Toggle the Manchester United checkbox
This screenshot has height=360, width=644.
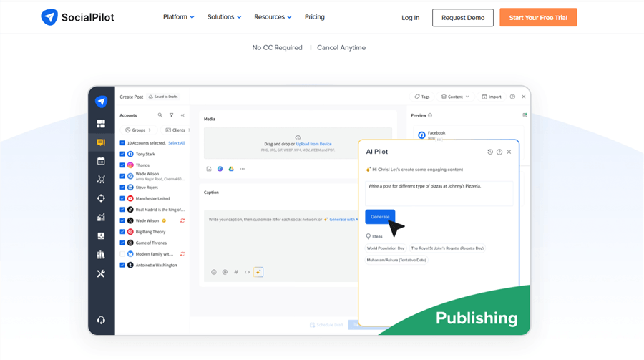tap(122, 198)
